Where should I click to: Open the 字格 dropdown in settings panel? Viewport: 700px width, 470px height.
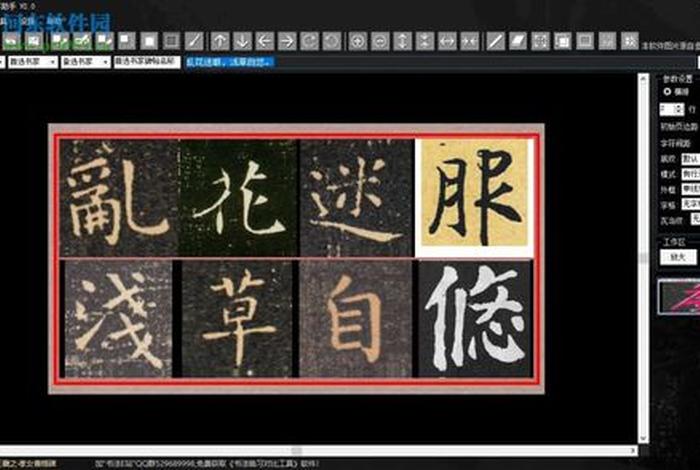[691, 204]
